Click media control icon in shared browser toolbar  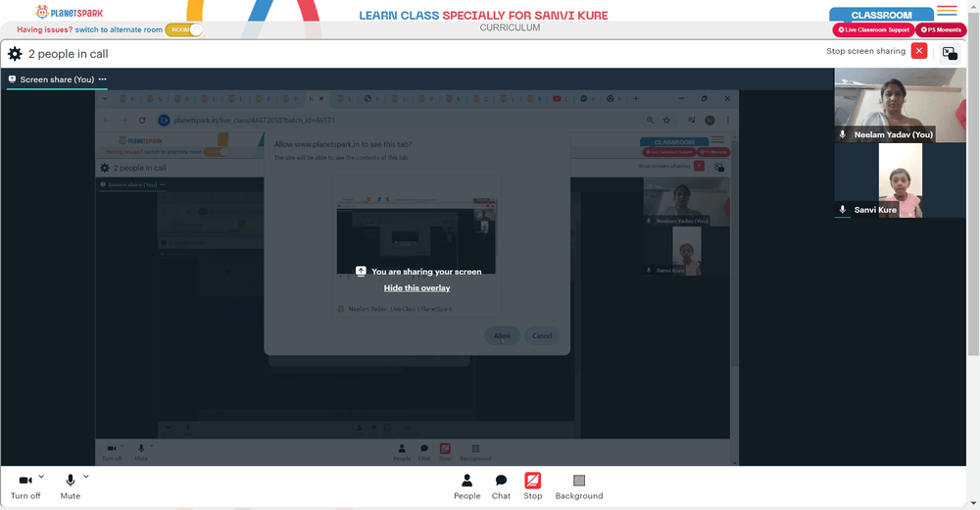691,121
